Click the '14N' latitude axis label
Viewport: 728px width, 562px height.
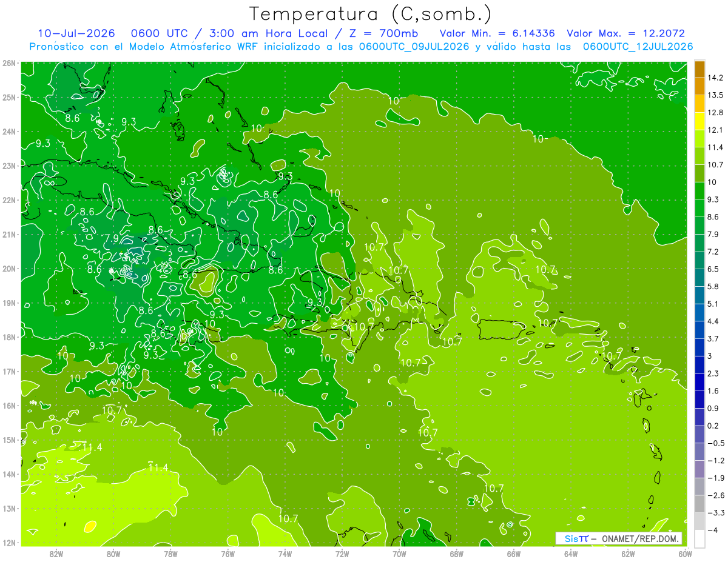[x=8, y=474]
